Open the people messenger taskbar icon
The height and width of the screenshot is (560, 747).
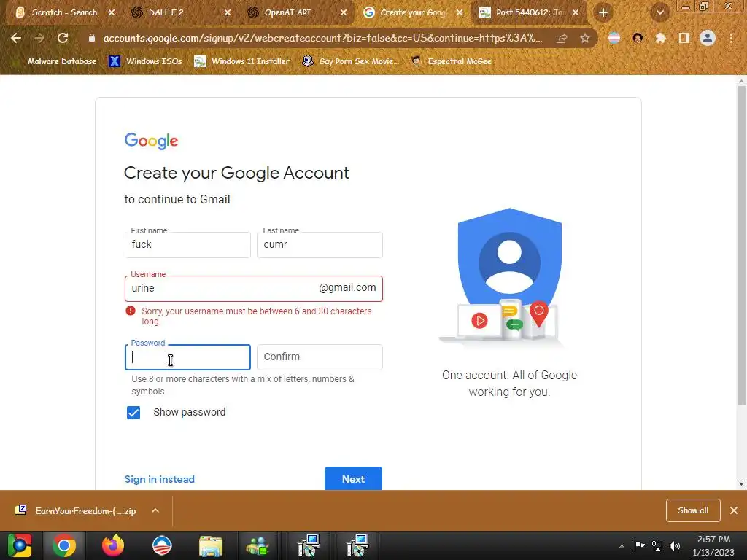258,545
